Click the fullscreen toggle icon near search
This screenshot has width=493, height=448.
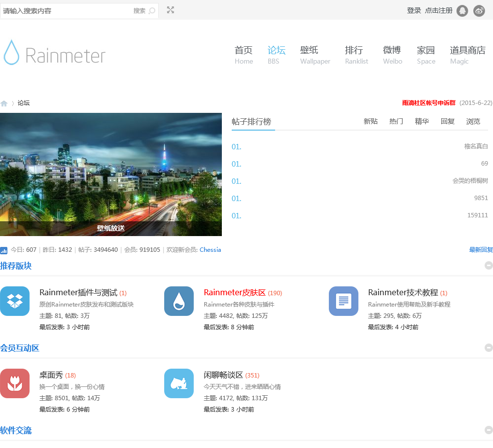[x=171, y=10]
